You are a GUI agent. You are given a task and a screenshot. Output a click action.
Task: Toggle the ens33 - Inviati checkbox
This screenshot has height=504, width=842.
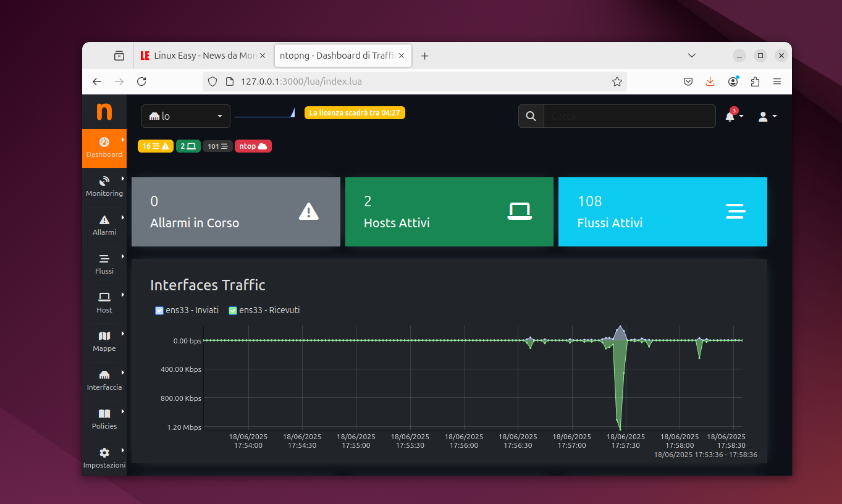point(159,311)
